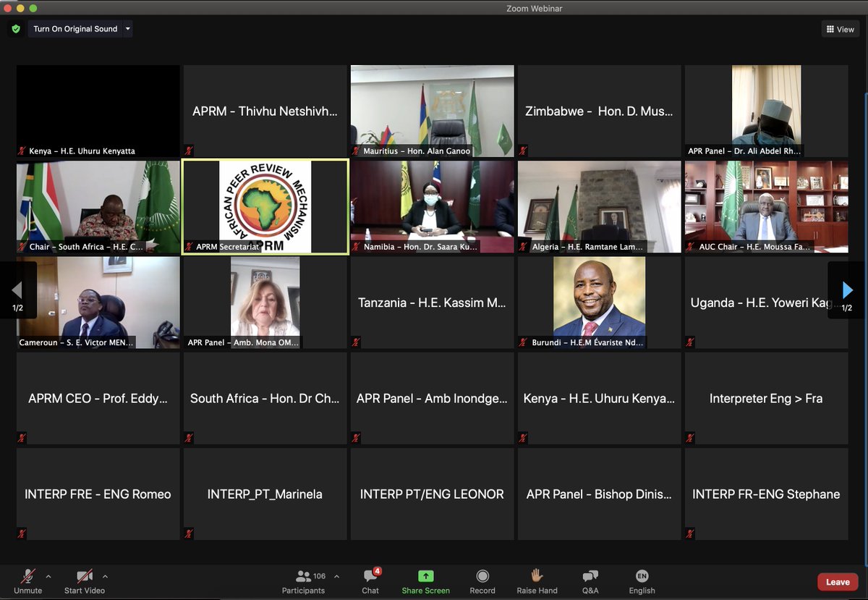Open the Participants panel icon
Screen dimensions: 868x600
pyautogui.click(x=304, y=576)
